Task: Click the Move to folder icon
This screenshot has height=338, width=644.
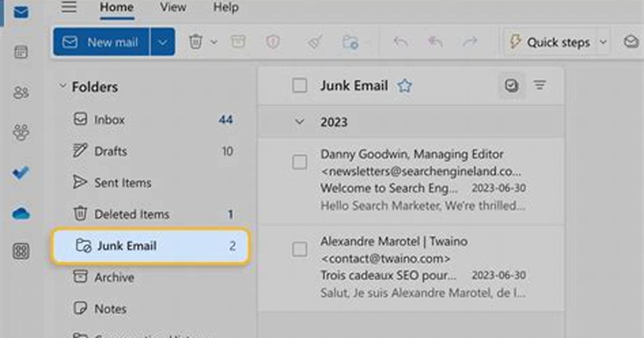Action: tap(351, 42)
